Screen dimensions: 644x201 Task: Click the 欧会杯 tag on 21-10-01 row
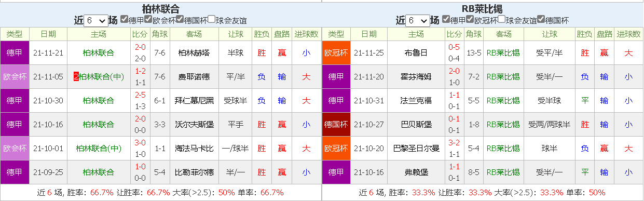click(15, 148)
